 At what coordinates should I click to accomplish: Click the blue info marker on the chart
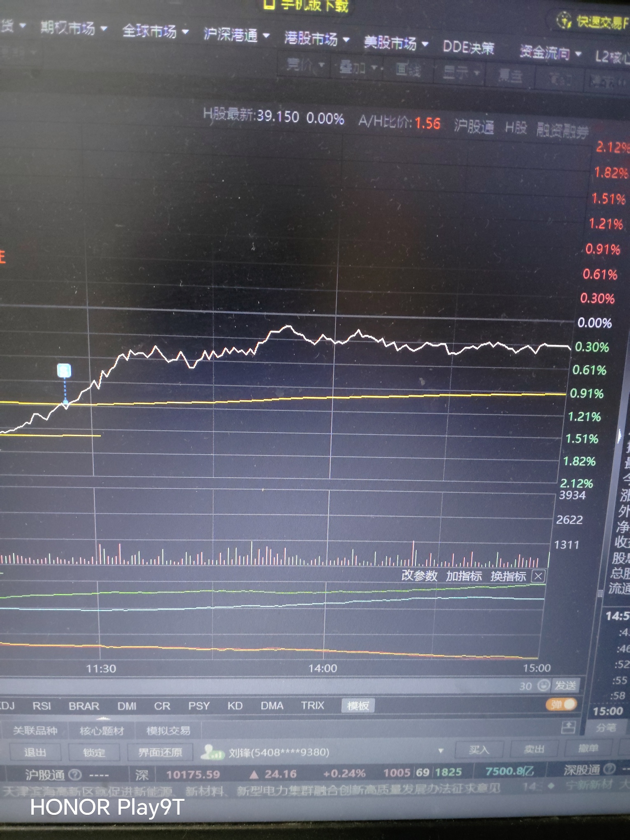(64, 371)
